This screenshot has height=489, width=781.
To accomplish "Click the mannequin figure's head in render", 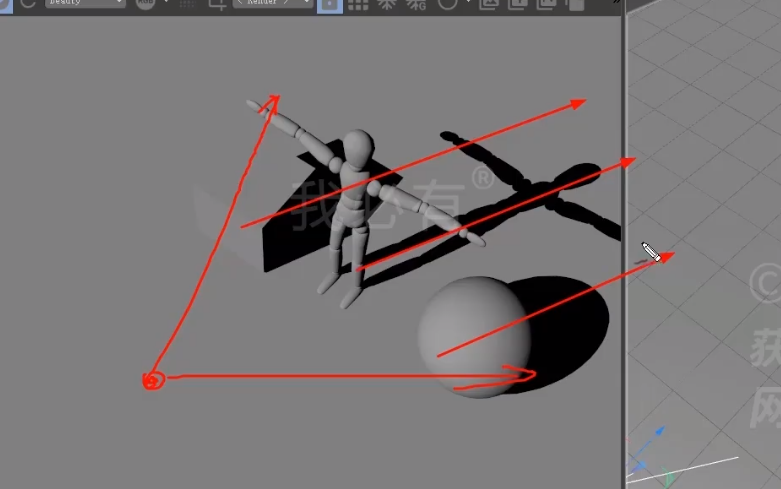I will coord(359,148).
